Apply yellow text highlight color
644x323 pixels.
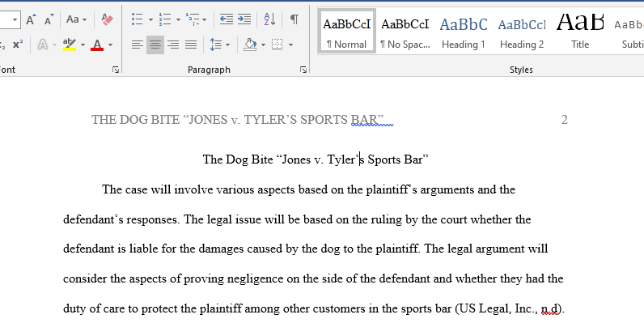(70, 45)
